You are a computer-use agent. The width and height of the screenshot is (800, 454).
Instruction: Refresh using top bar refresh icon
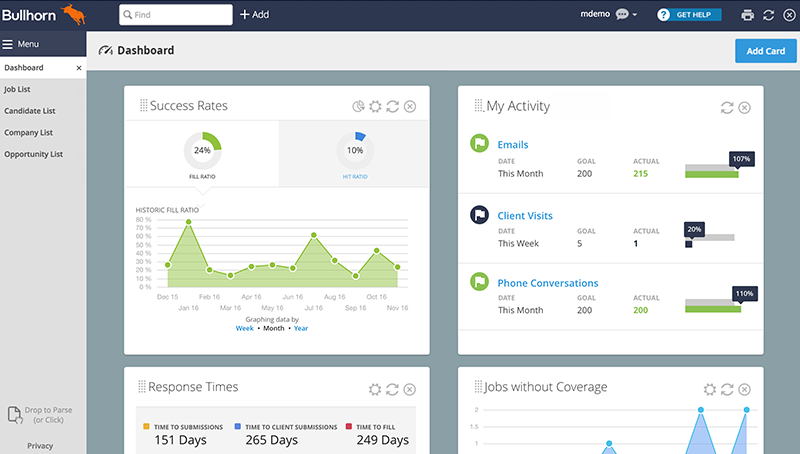tap(768, 15)
